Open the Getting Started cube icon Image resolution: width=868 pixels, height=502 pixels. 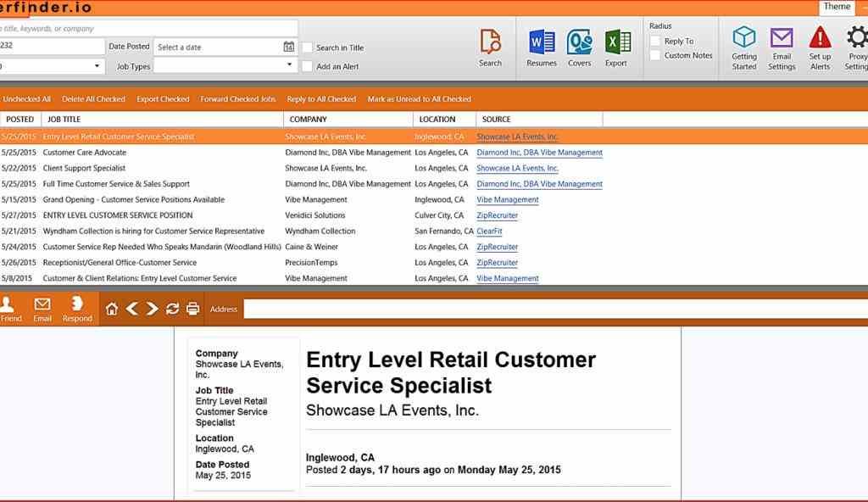[744, 38]
